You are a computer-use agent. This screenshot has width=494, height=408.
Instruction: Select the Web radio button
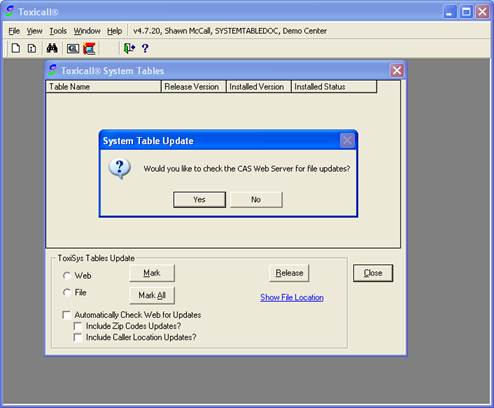coord(67,276)
